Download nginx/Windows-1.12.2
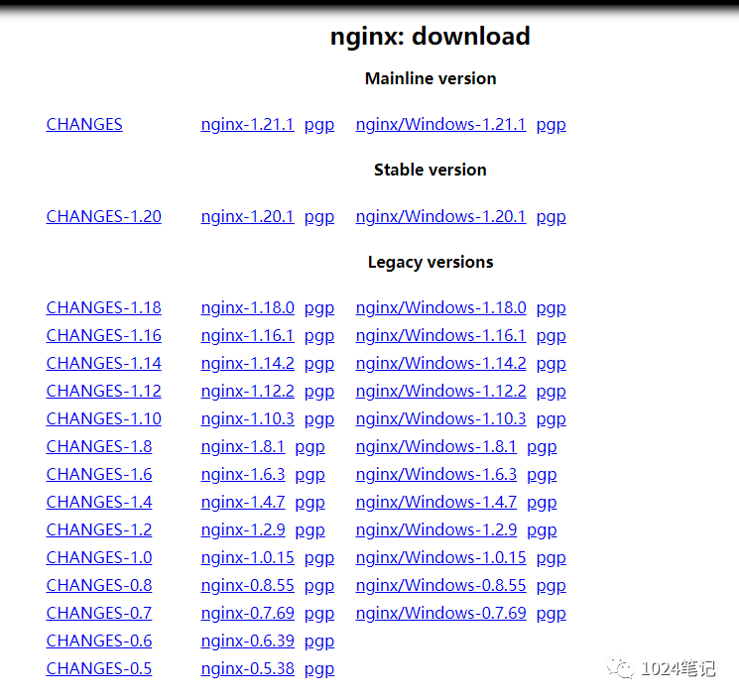Screen dimensions: 739x700 pyautogui.click(x=440, y=391)
